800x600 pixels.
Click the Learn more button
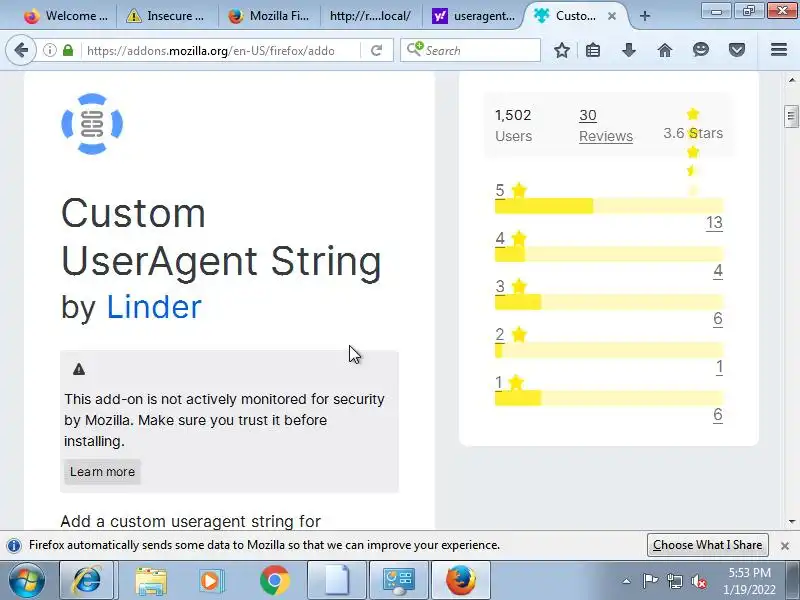pyautogui.click(x=102, y=471)
